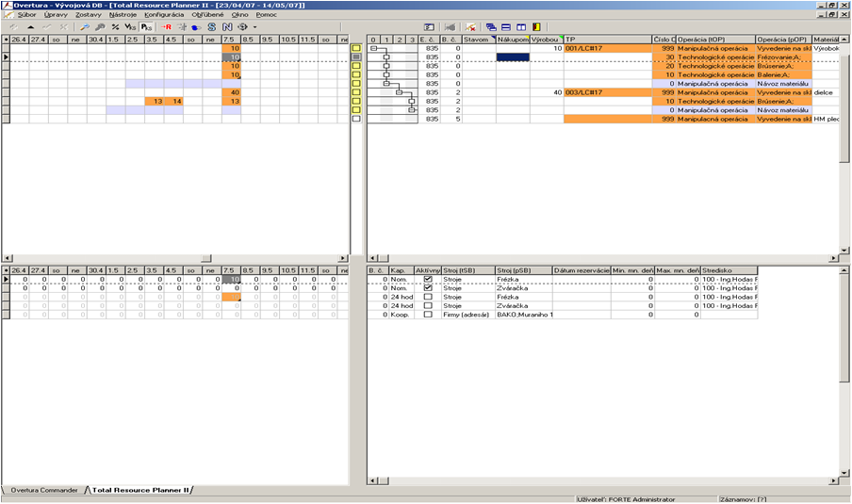852x504 pixels.
Task: Click the Stredisko column header
Action: click(x=729, y=270)
